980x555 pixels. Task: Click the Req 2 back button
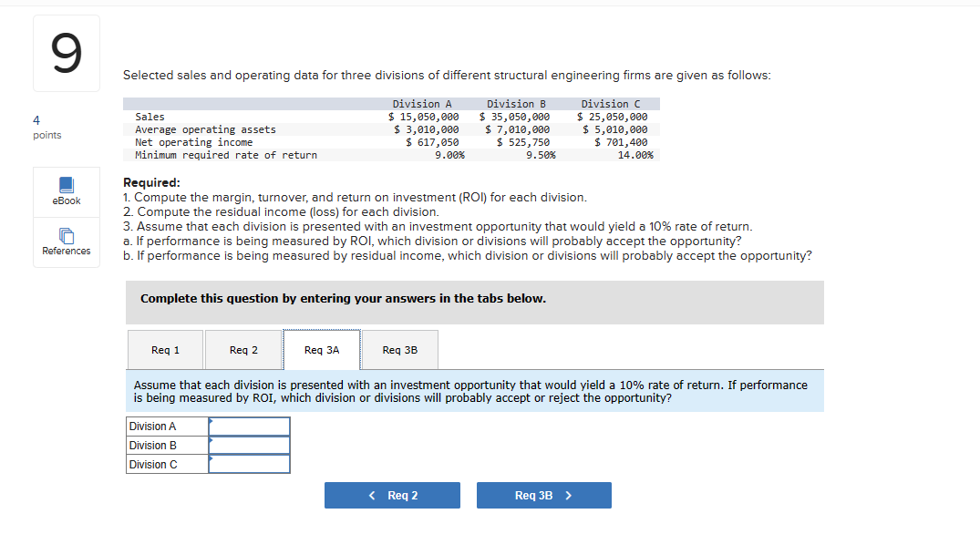coord(392,495)
